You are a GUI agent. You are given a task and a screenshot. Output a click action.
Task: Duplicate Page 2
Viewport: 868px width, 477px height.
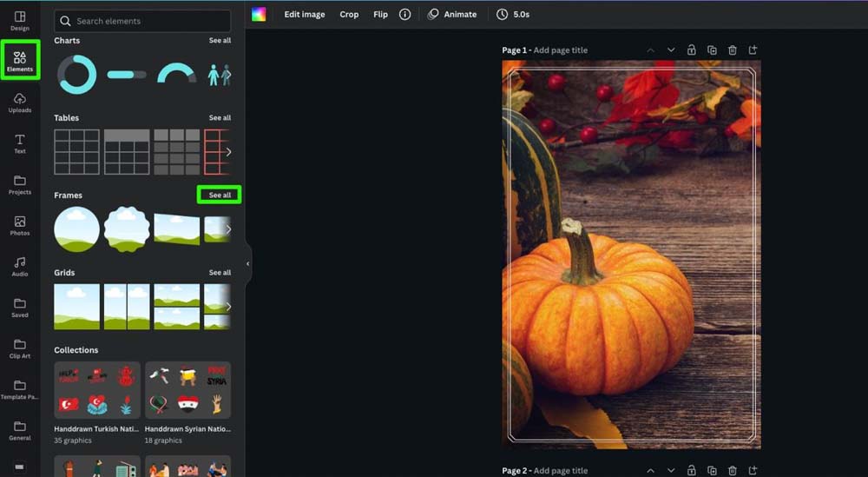712,470
